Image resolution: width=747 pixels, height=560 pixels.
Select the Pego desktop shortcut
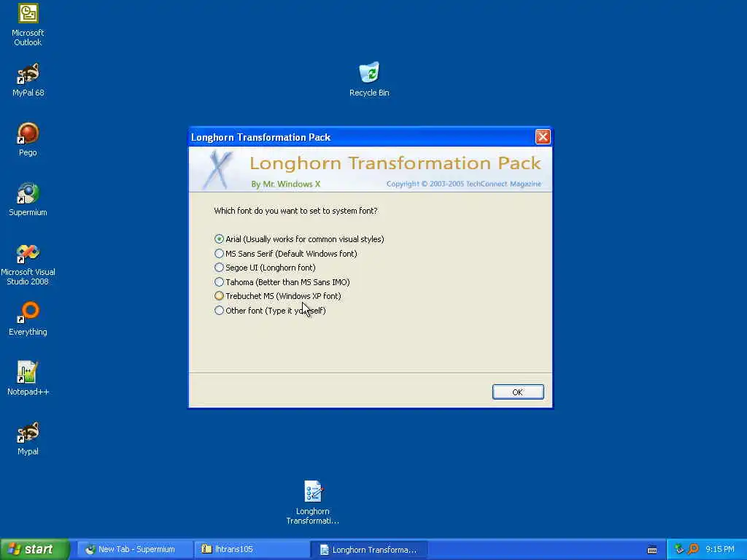pyautogui.click(x=28, y=139)
